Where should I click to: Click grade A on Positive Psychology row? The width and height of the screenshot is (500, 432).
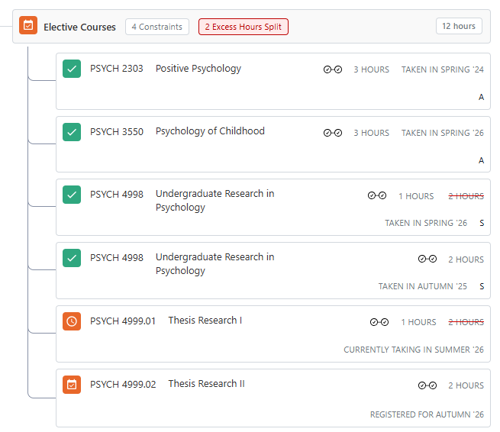[481, 97]
